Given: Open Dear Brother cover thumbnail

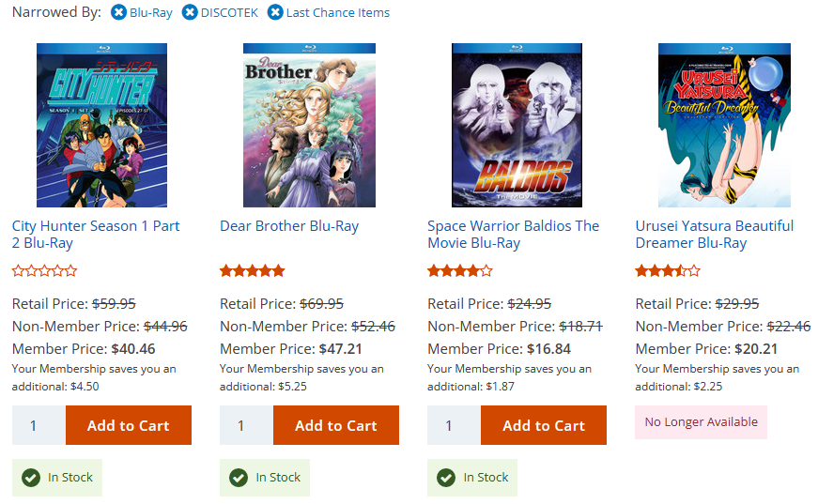Looking at the screenshot, I should (309, 125).
